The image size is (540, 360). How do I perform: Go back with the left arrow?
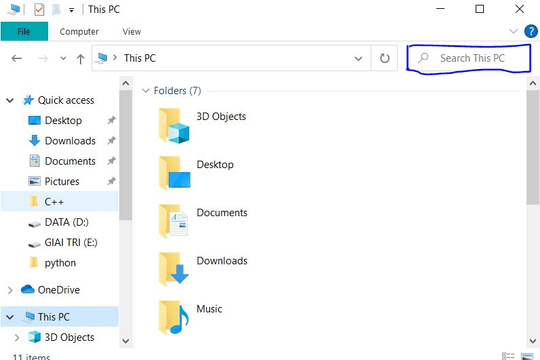[x=17, y=58]
